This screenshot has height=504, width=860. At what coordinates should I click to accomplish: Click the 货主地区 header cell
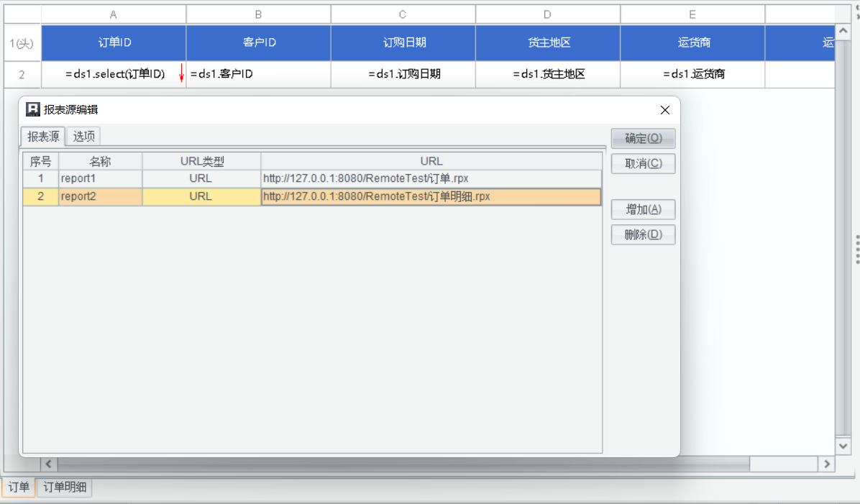[548, 42]
